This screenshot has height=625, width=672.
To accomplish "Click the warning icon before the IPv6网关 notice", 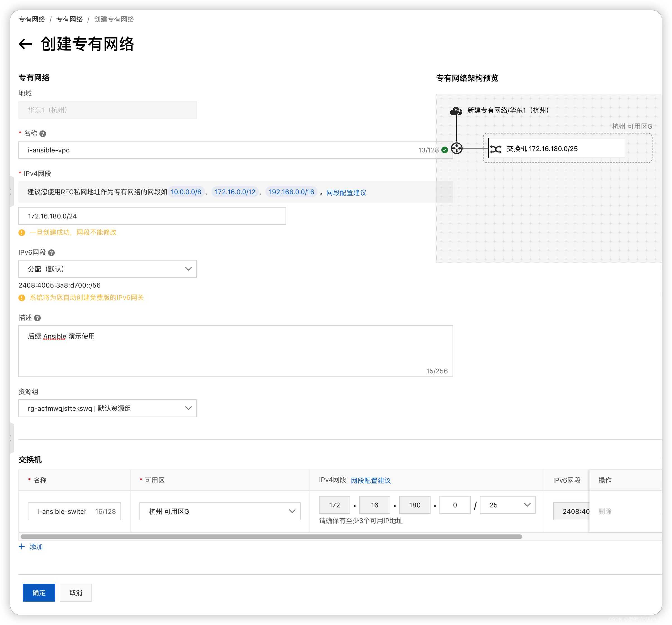I will [22, 298].
